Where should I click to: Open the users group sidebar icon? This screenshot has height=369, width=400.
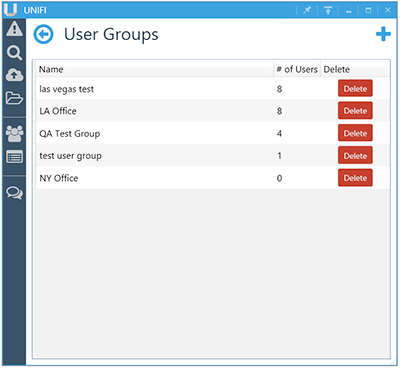pyautogui.click(x=14, y=133)
